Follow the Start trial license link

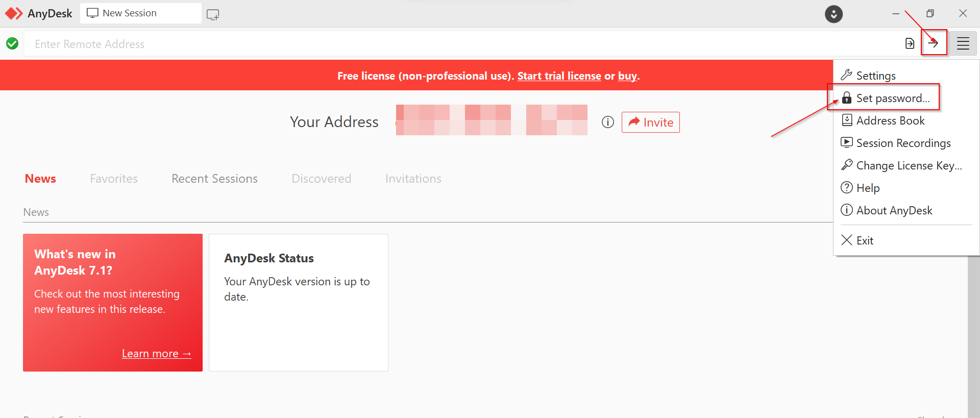pos(559,76)
